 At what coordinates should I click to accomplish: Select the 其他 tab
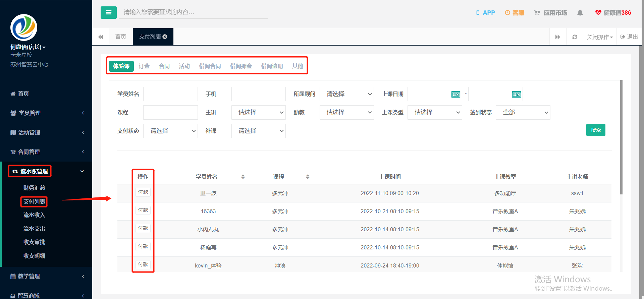pos(298,66)
